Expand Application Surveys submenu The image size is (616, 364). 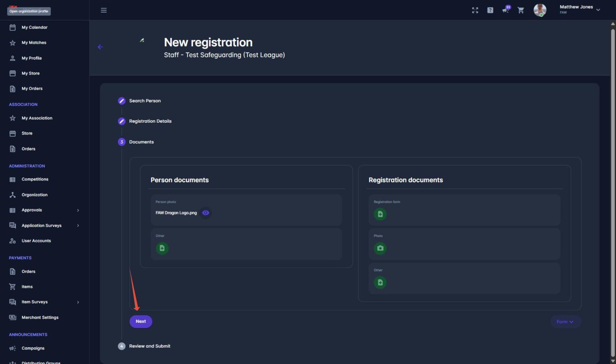coord(78,226)
